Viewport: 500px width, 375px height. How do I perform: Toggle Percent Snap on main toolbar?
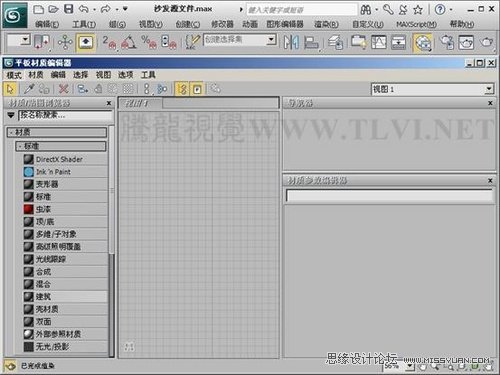(149, 42)
